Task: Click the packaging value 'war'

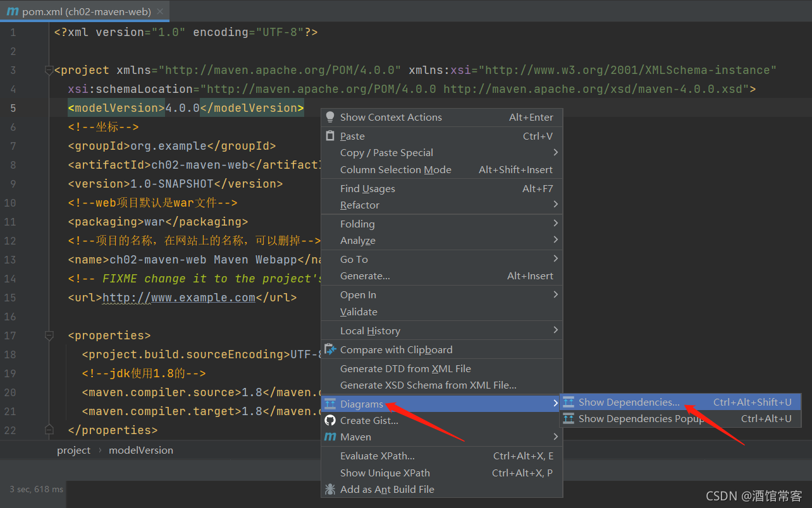Action: [x=154, y=222]
